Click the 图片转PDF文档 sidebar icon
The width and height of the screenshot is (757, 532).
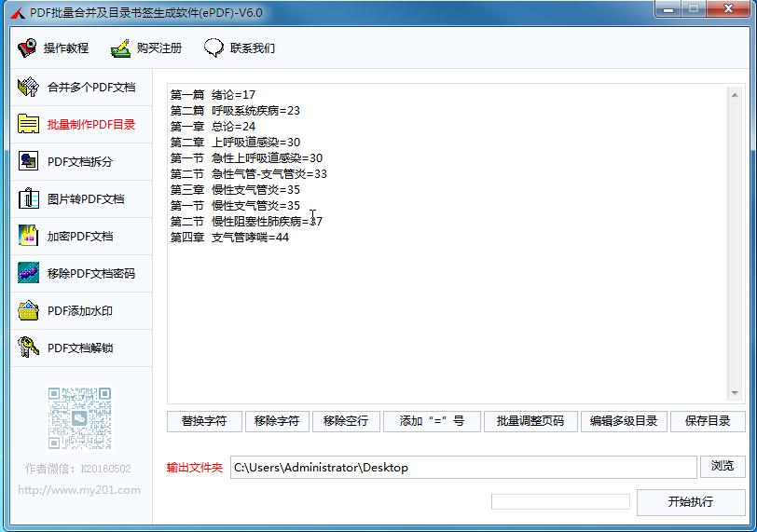pyautogui.click(x=29, y=198)
